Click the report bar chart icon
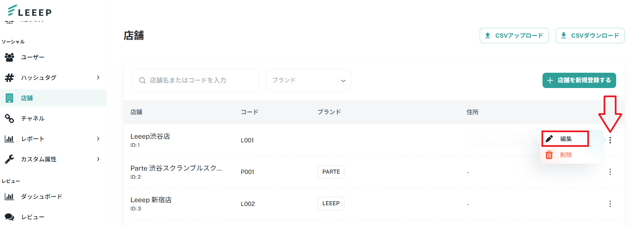 coord(10,139)
